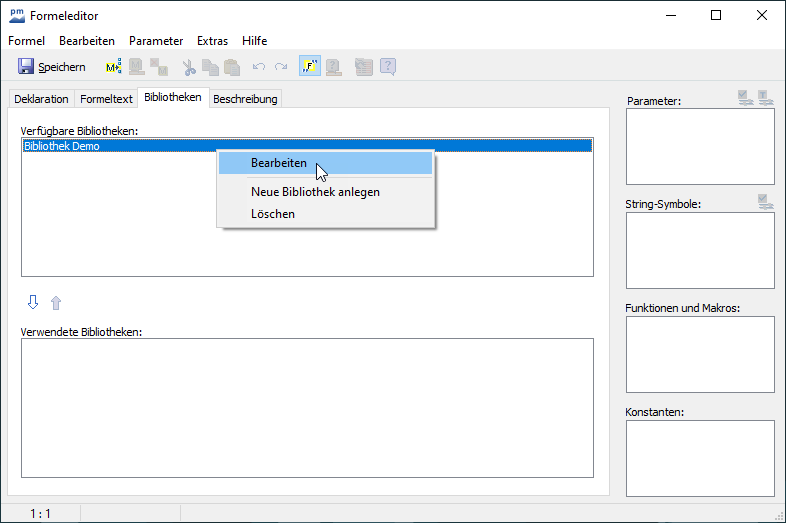Click the yellow M macro toolbar icon
This screenshot has height=523, width=786.
point(113,67)
